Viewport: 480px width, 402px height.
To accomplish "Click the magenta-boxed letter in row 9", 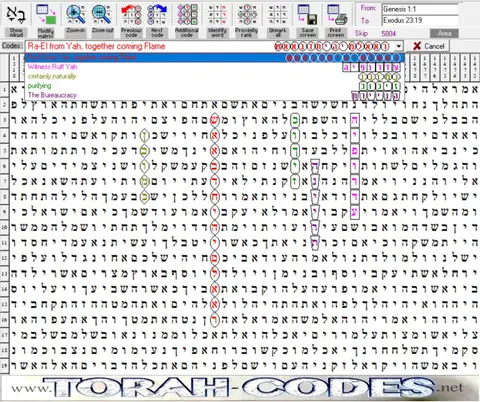I will 355,212.
